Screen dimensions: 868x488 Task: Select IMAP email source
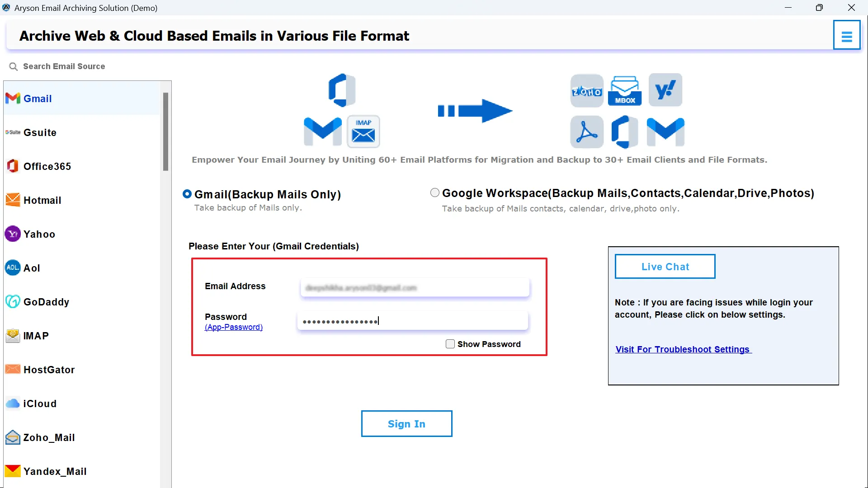click(82, 335)
